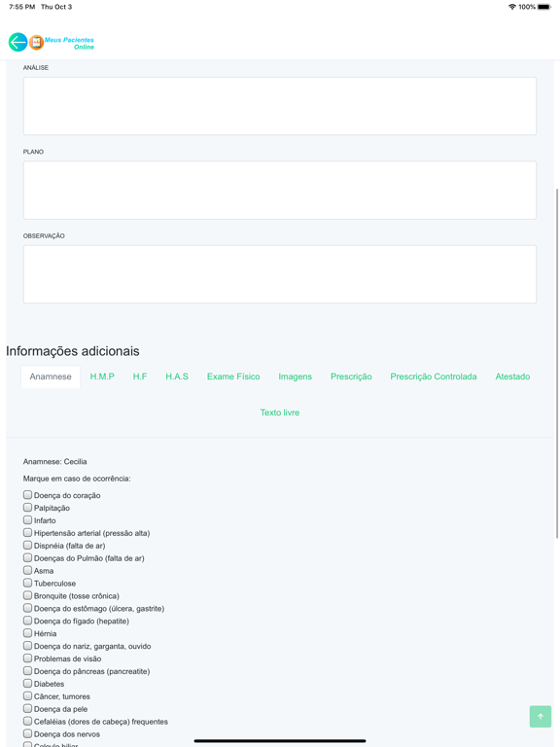Tap the 7:55 PM clock
Screen dimensions: 560x747
tap(22, 7)
